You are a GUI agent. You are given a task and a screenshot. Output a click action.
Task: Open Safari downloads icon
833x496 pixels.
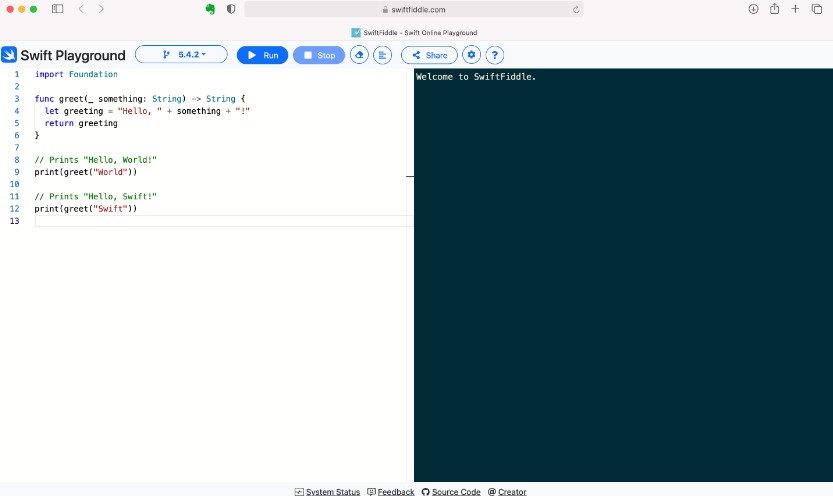coord(753,9)
